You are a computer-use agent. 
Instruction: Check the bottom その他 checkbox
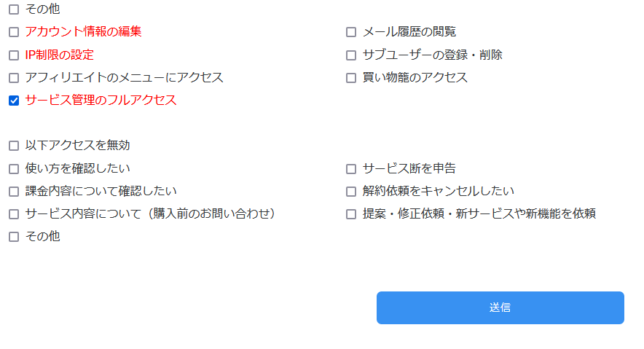pyautogui.click(x=14, y=237)
